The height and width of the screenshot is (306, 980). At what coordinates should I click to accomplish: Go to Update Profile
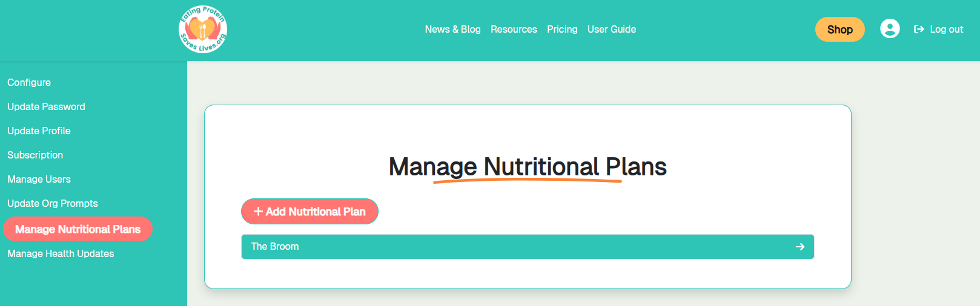[39, 131]
